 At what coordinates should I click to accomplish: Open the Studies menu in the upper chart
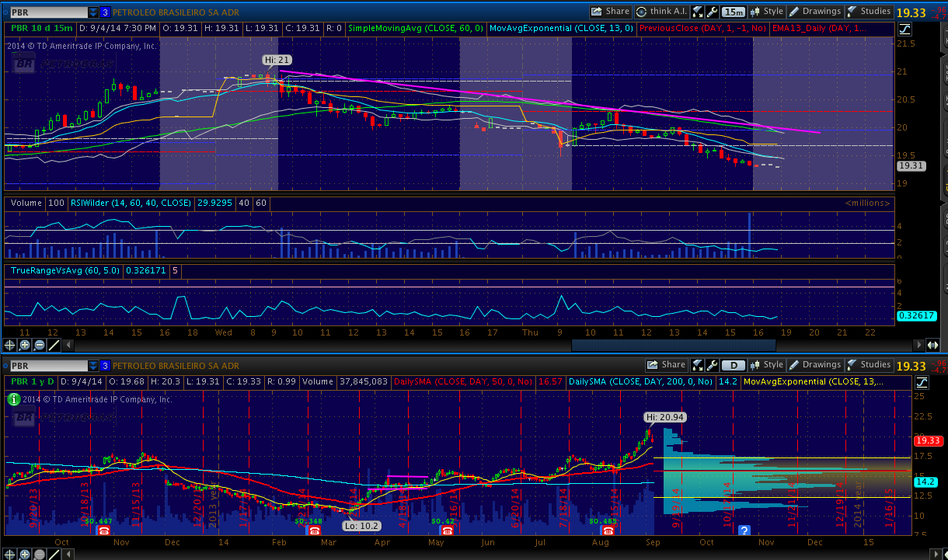pos(869,12)
